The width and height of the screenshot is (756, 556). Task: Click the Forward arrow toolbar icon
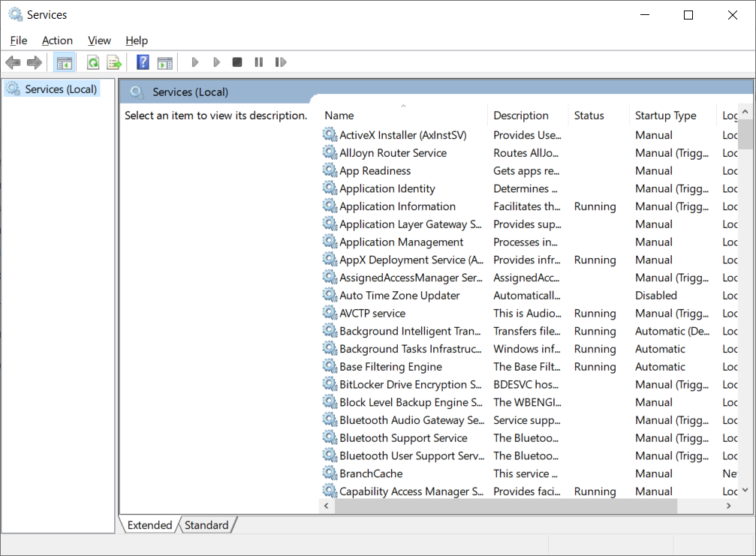pyautogui.click(x=35, y=62)
